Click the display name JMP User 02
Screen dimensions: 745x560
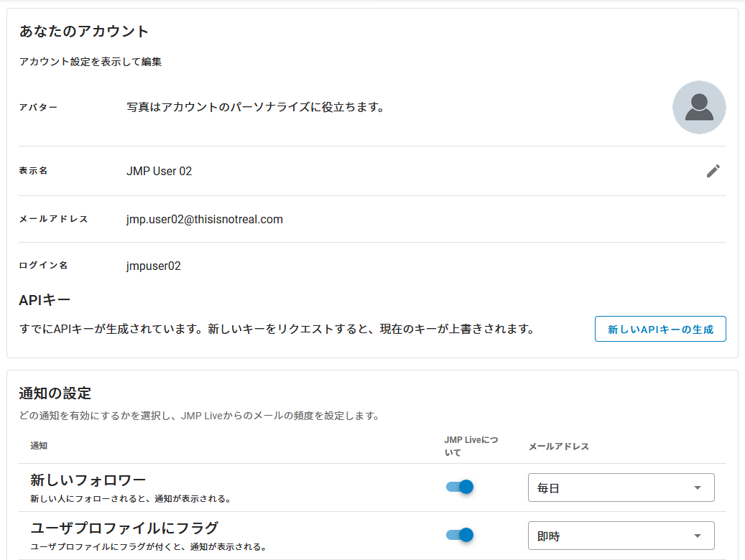(159, 171)
